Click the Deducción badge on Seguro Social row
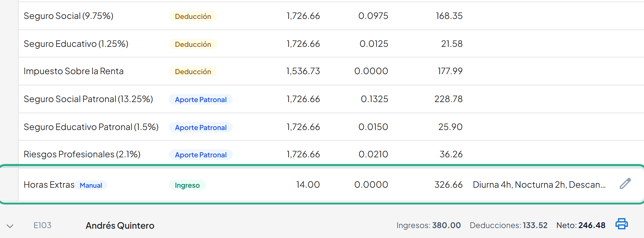The image size is (644, 238). [x=193, y=16]
